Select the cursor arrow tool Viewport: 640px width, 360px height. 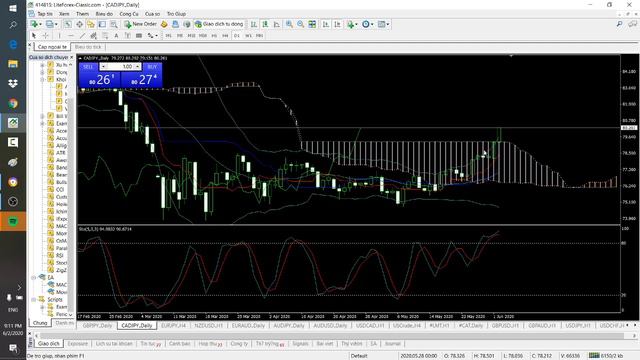(34, 36)
